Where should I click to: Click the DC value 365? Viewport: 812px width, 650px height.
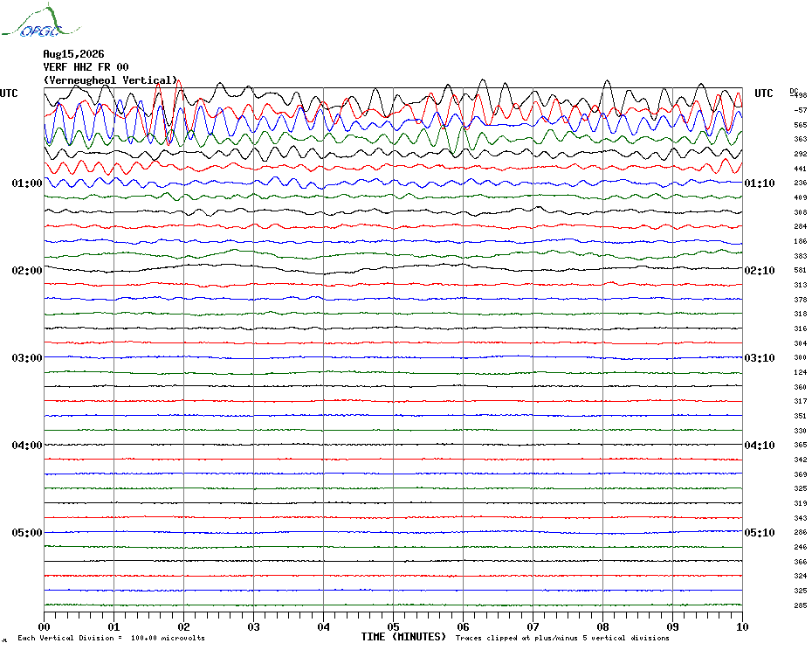(800, 446)
